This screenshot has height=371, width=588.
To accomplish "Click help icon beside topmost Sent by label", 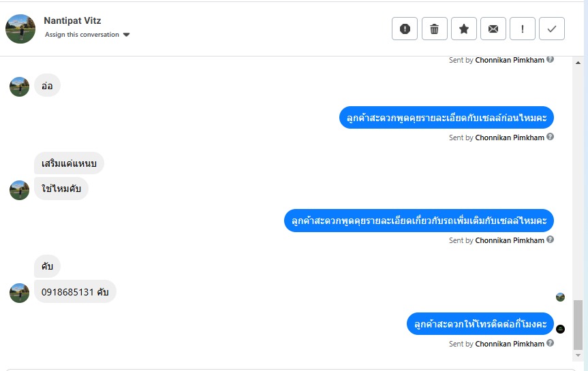I will 551,60.
